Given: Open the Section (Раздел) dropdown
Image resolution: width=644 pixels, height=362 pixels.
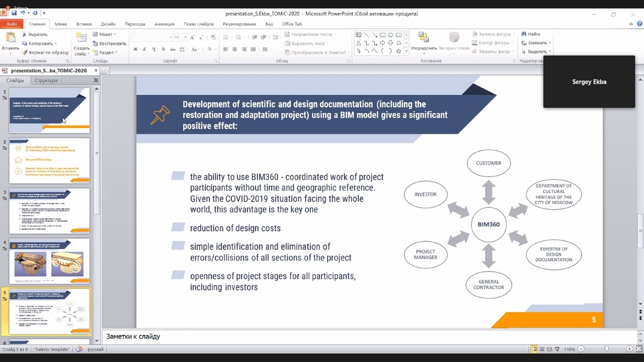Looking at the screenshot, I should click(x=105, y=52).
